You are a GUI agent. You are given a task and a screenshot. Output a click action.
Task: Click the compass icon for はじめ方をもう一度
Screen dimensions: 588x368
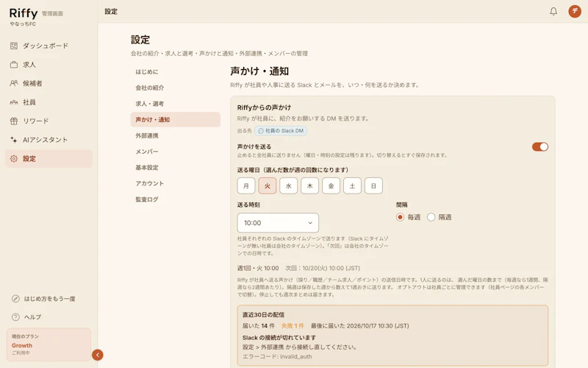15,299
